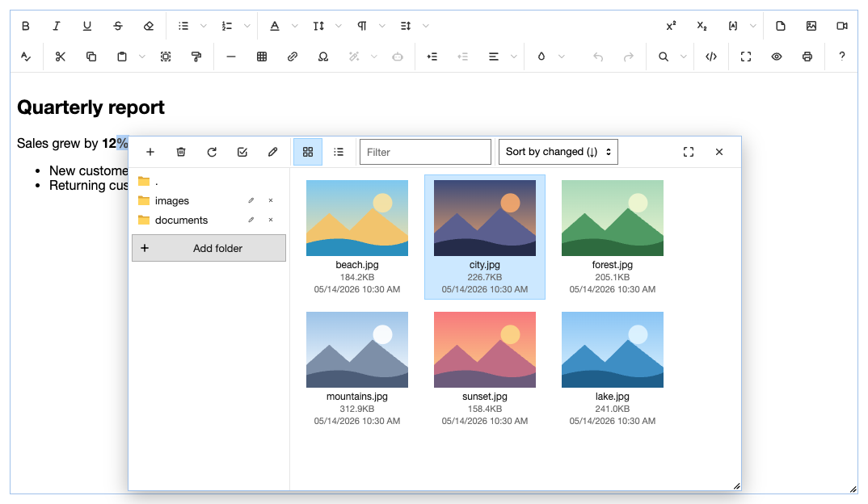Viewport: 868px width, 504px height.
Task: Confirm selection checkmark icon
Action: (x=242, y=152)
